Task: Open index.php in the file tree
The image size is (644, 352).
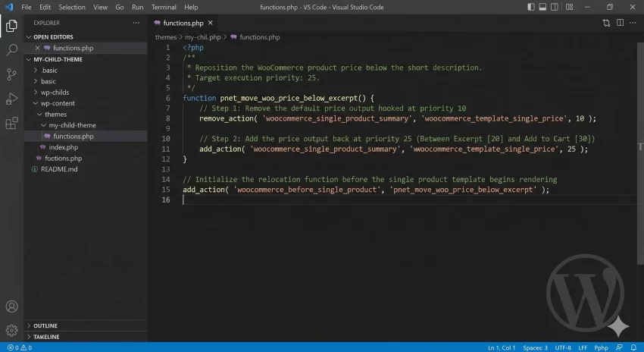Action: point(86,147)
